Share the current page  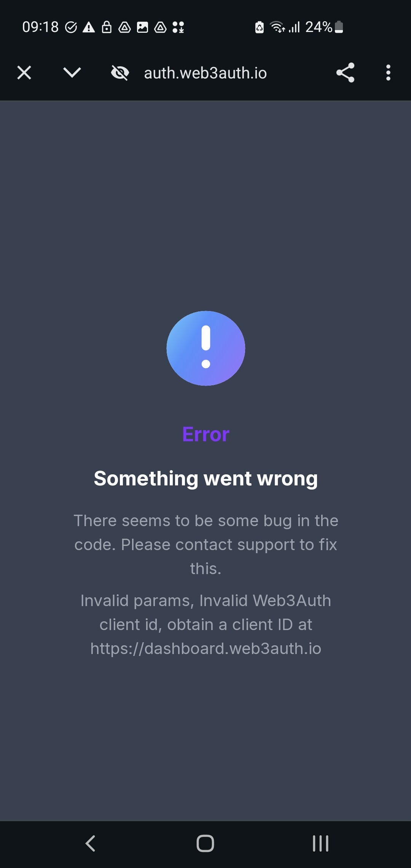346,73
